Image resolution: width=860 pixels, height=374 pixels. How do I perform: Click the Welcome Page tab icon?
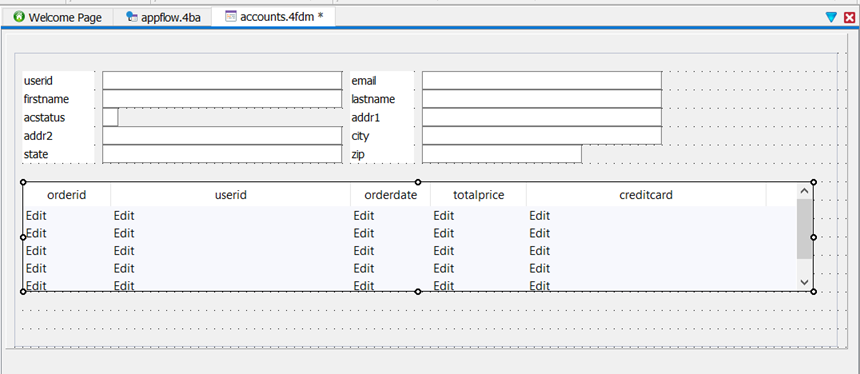point(19,17)
